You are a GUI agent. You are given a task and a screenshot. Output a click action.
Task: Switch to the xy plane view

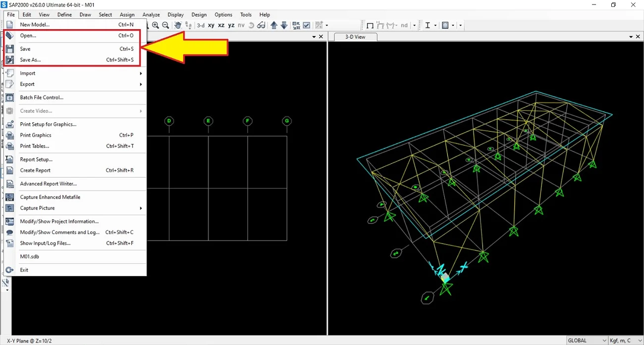tap(211, 25)
